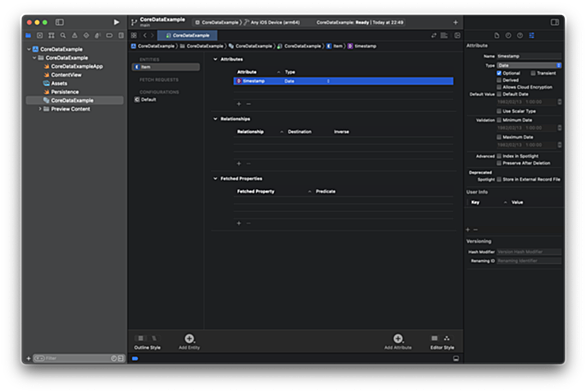
Task: Click the Hash Modifier field
Action: [x=529, y=252]
